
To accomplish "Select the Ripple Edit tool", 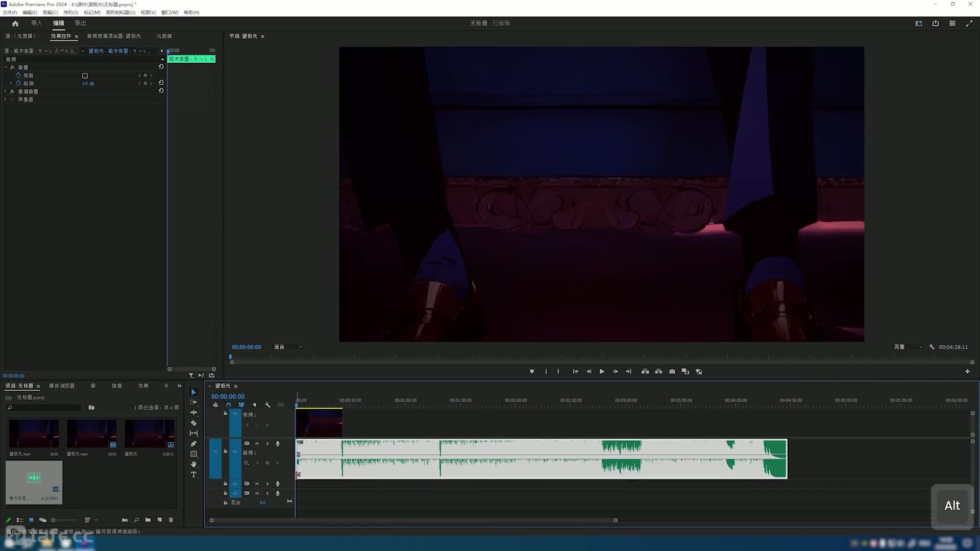I will tap(193, 413).
